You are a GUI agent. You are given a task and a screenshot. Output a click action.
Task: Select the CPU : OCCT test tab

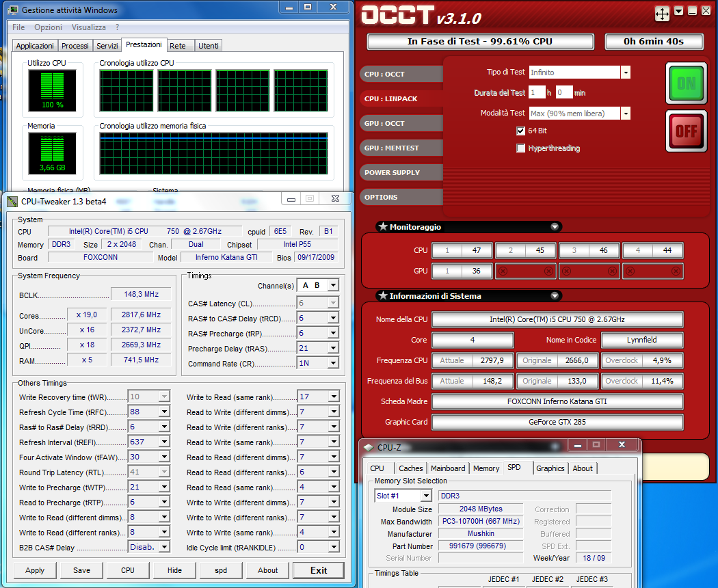pos(401,75)
